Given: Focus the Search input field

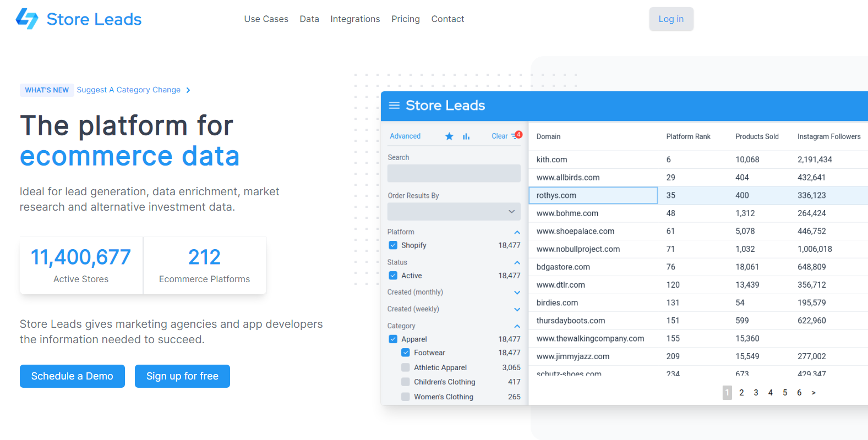Looking at the screenshot, I should pos(454,173).
